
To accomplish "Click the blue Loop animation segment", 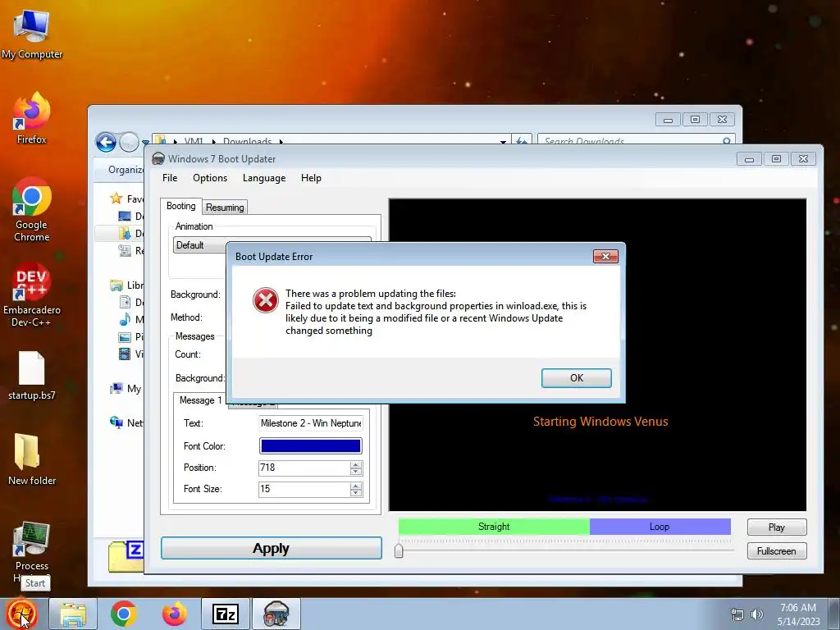I will 660,527.
